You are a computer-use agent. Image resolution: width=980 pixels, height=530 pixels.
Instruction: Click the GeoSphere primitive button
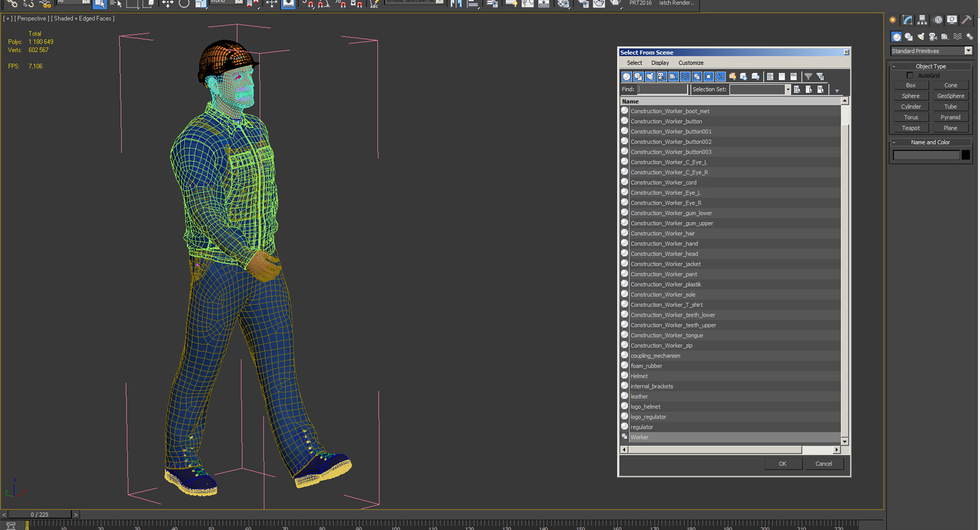coord(950,96)
